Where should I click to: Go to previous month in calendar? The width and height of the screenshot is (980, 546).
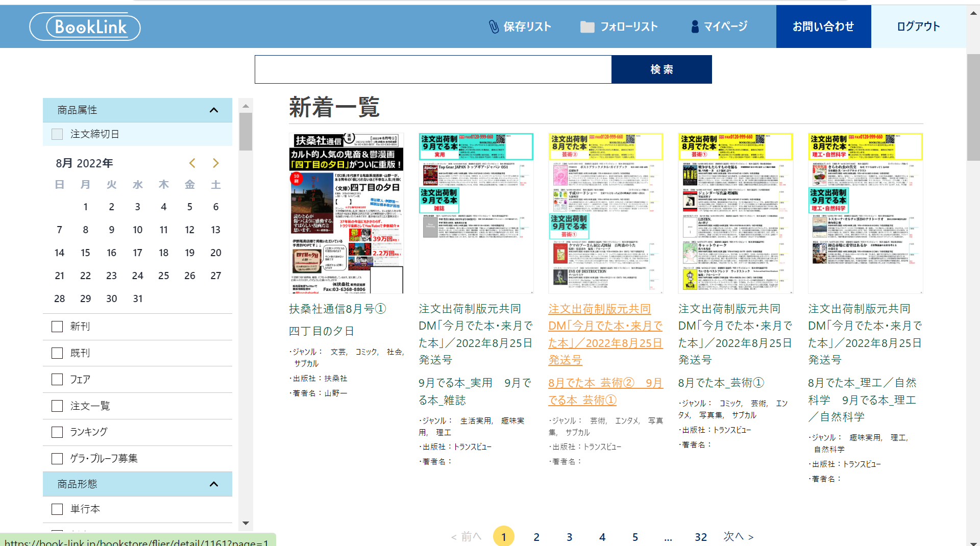coord(192,163)
